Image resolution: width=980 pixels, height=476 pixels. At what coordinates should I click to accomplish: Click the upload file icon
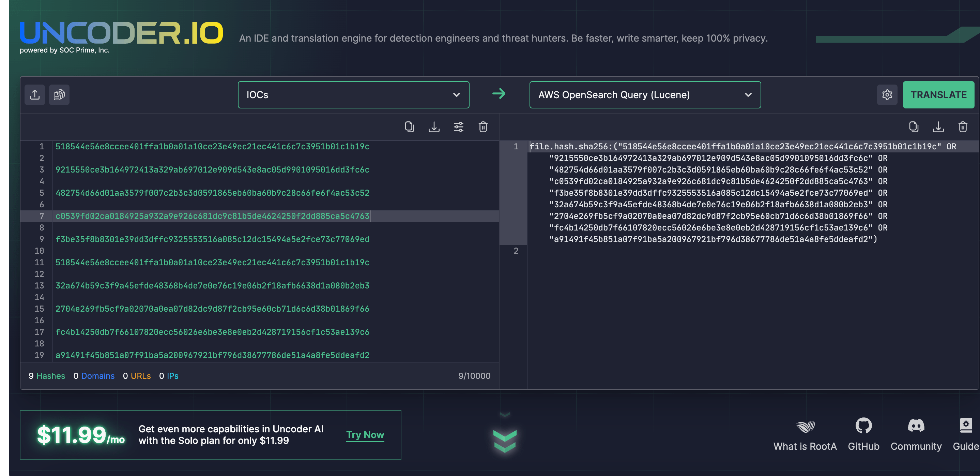(35, 94)
